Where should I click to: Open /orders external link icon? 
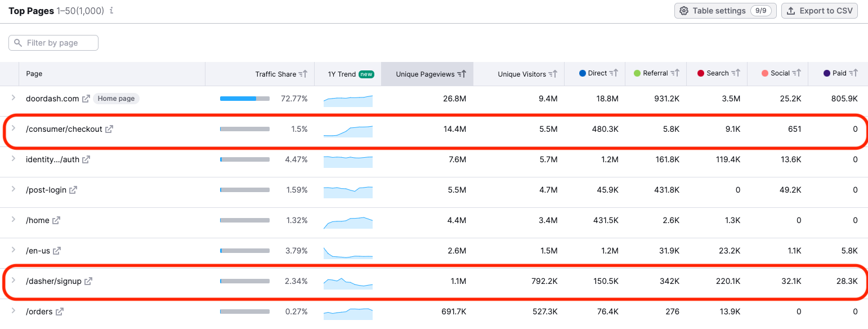point(60,312)
